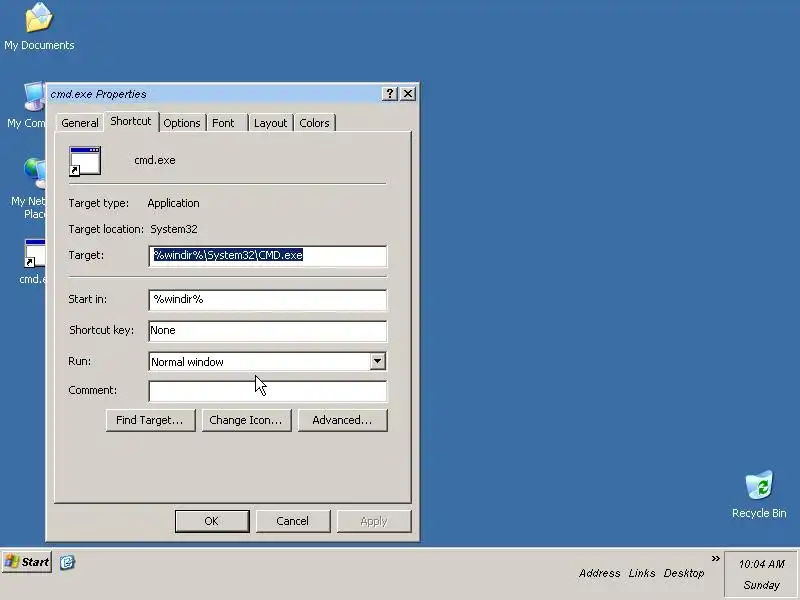Image resolution: width=800 pixels, height=600 pixels.
Task: Open the Options tab
Action: coord(182,123)
